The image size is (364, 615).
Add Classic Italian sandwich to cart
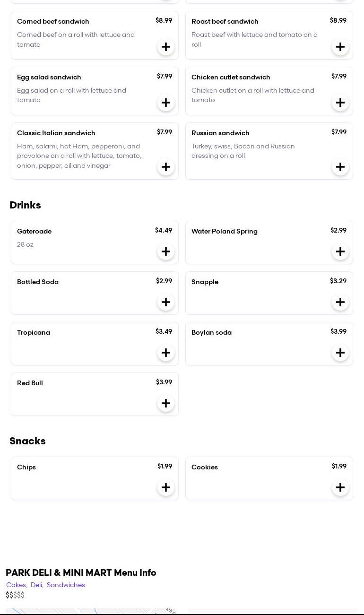166,167
